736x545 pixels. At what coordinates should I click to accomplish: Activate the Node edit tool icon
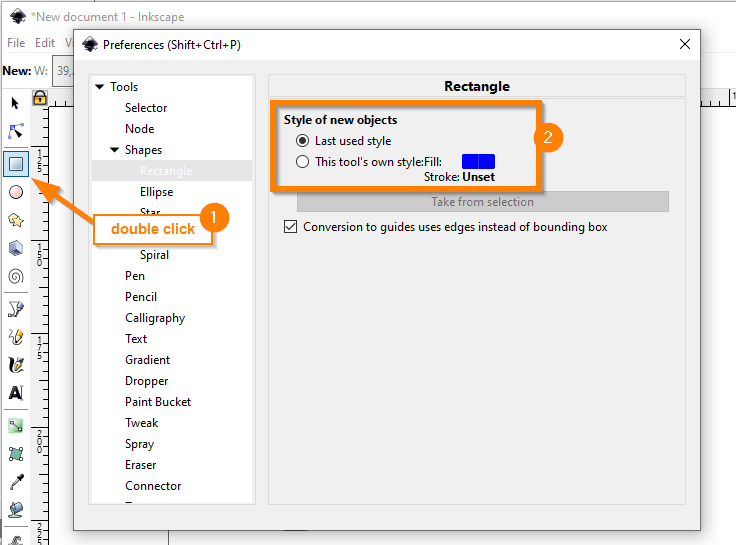click(x=16, y=131)
